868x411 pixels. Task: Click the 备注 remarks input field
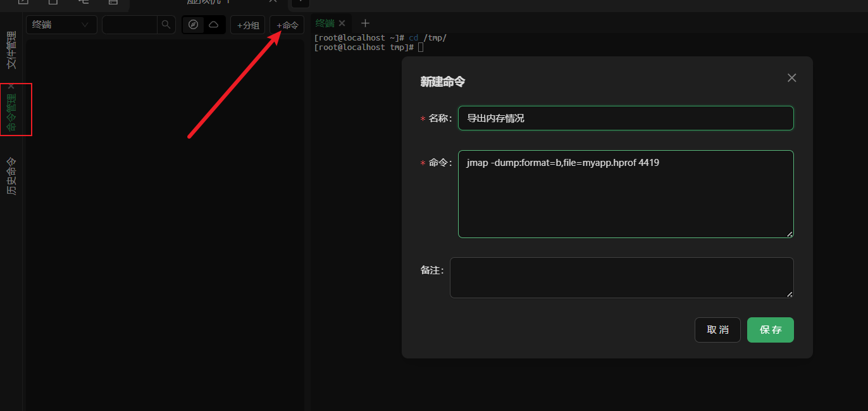click(x=621, y=277)
